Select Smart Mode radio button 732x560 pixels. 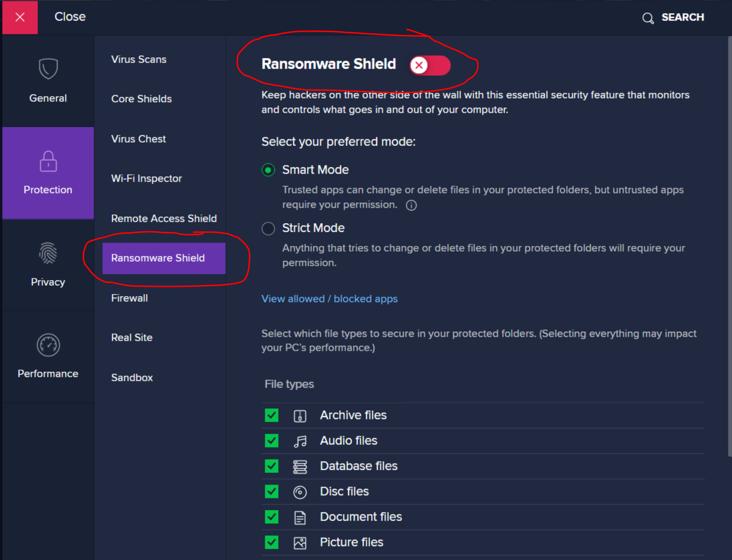coord(268,170)
